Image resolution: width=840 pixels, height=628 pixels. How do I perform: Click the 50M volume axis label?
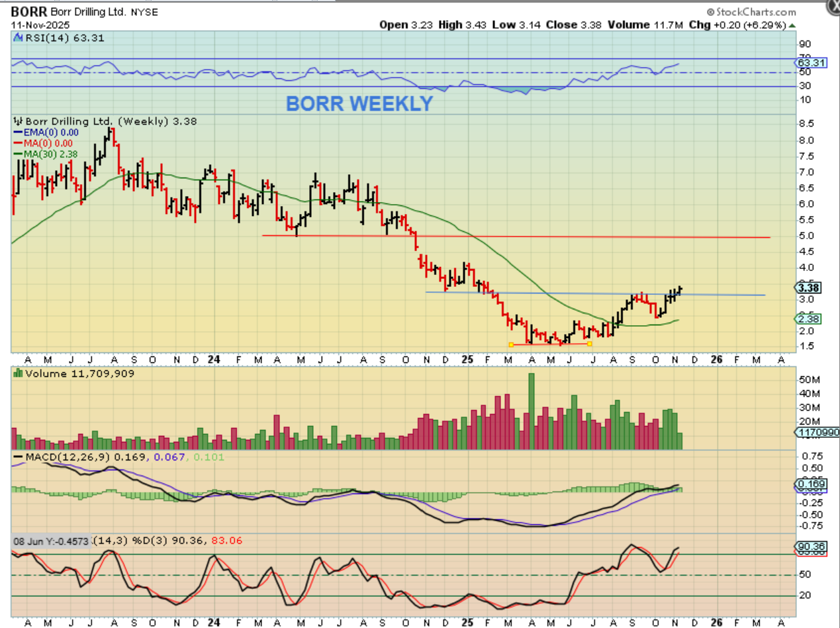pos(808,380)
